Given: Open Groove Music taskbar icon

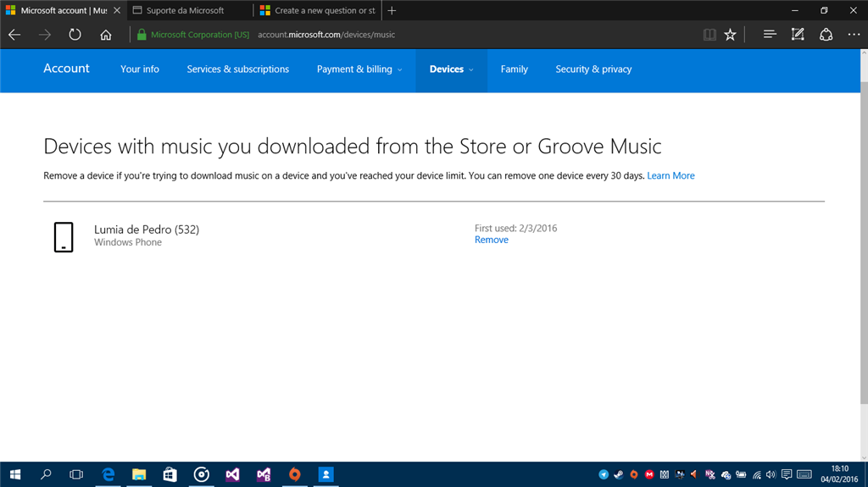Looking at the screenshot, I should pos(202,474).
